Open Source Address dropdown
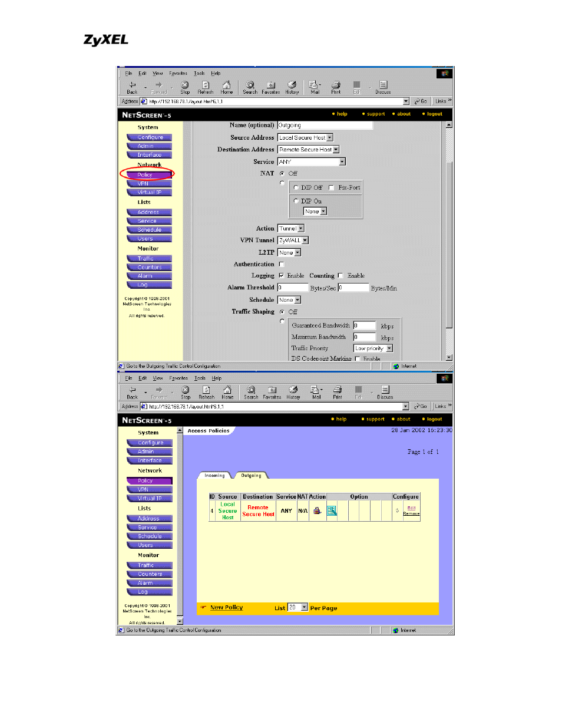The image size is (562, 728). pos(305,137)
